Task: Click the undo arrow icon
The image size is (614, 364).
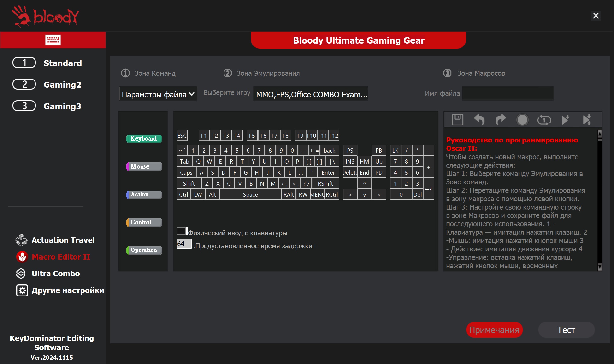Action: (479, 120)
